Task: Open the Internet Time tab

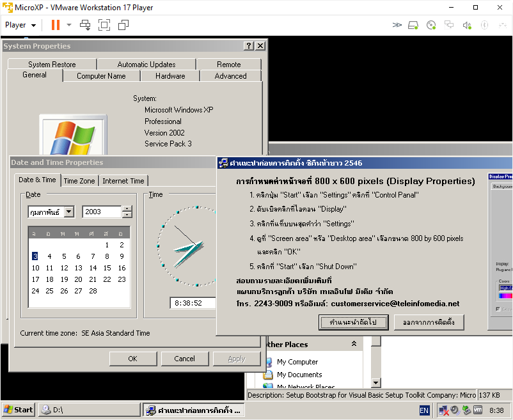Action: pyautogui.click(x=123, y=181)
